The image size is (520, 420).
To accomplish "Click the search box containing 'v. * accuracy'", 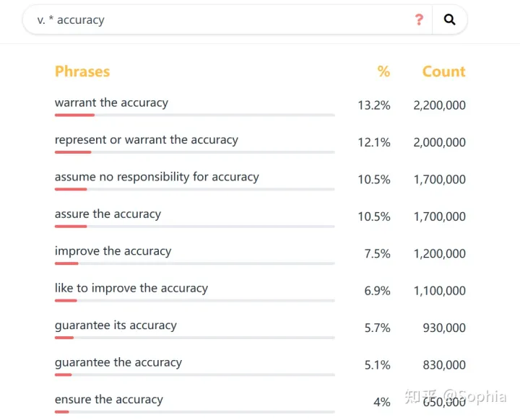I will pyautogui.click(x=217, y=20).
